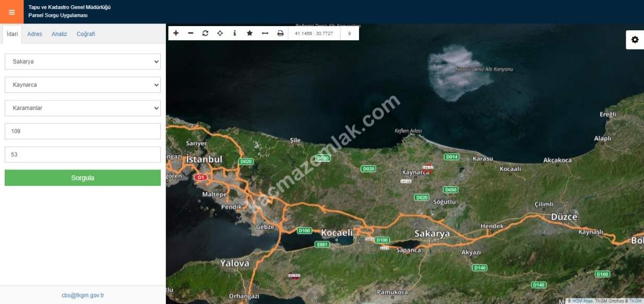
Task: Refresh the map with the reload icon
Action: coord(205,33)
